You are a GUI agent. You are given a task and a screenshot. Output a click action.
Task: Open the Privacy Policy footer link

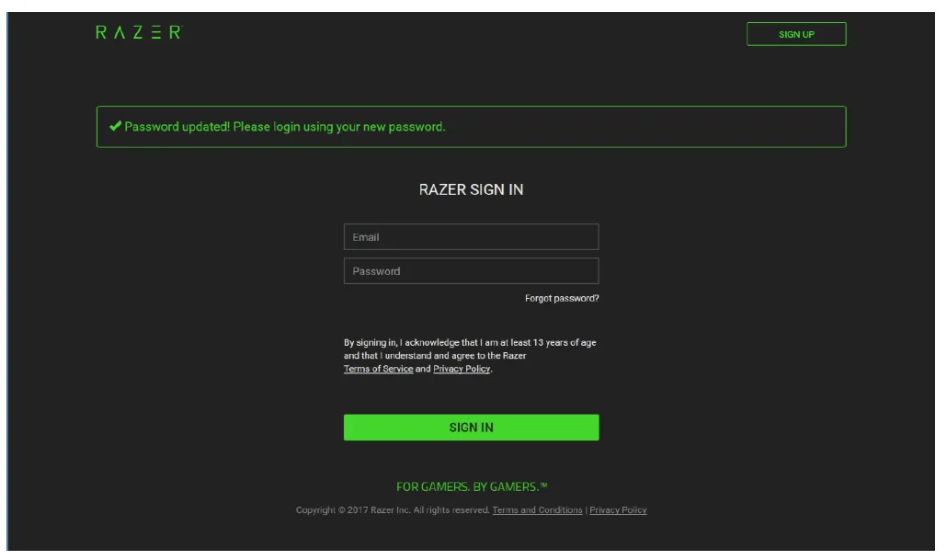coord(618,509)
